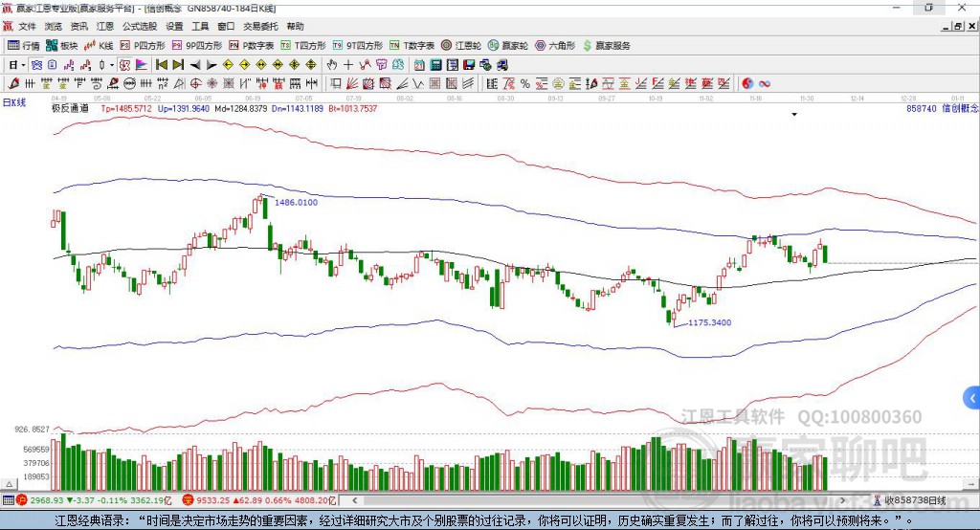Click the blue side-panel expand chevron

[972, 398]
